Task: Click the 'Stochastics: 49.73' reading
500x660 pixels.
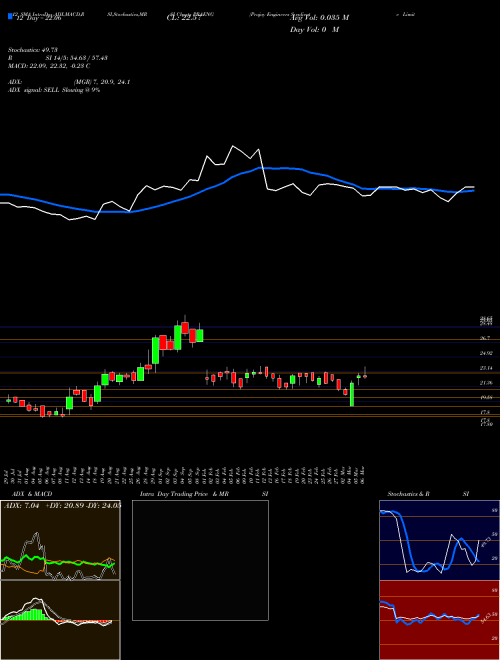Action: [x=32, y=50]
